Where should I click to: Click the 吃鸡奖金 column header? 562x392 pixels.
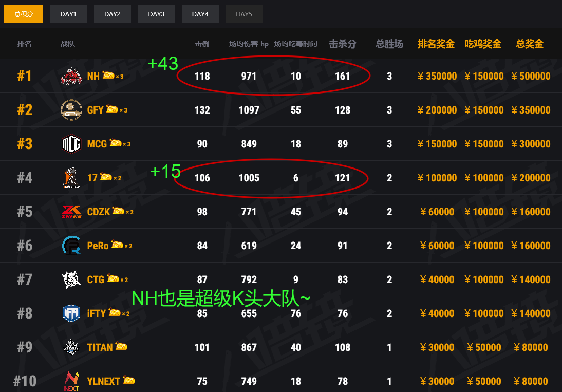coord(483,44)
